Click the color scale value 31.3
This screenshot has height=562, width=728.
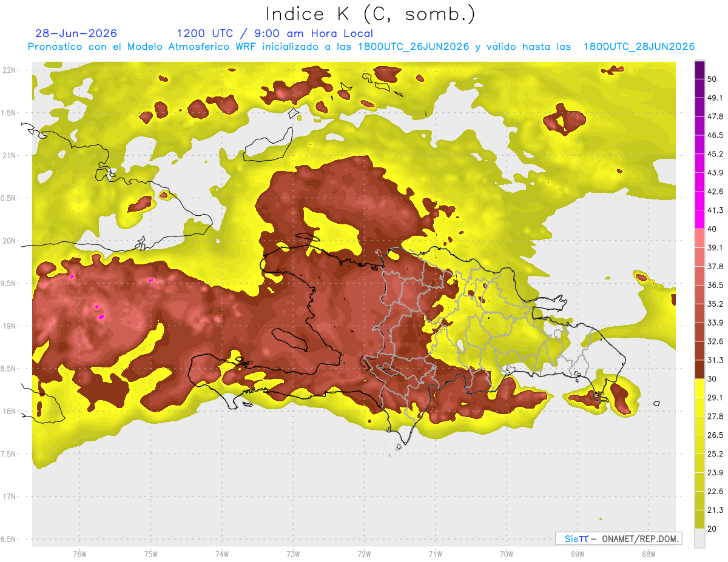click(x=715, y=360)
